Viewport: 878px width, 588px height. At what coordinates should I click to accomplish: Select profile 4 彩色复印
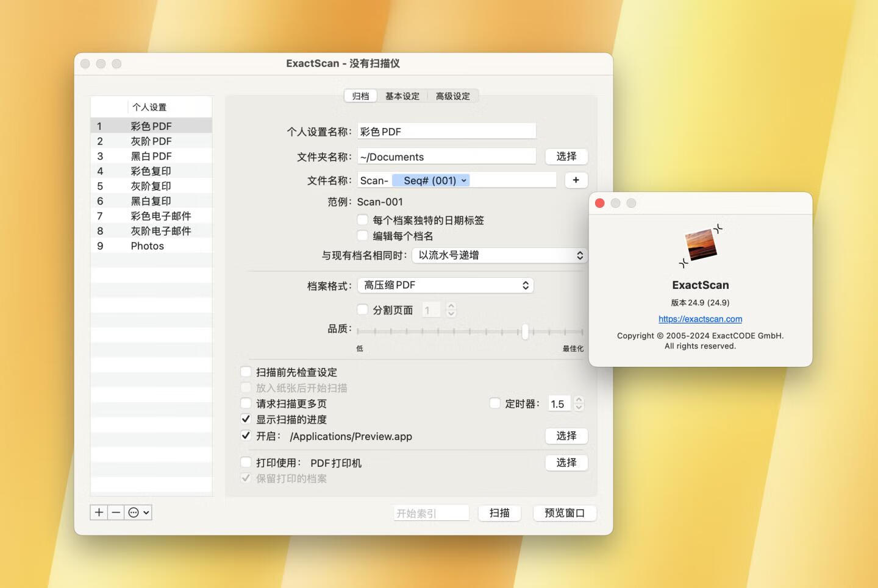151,171
